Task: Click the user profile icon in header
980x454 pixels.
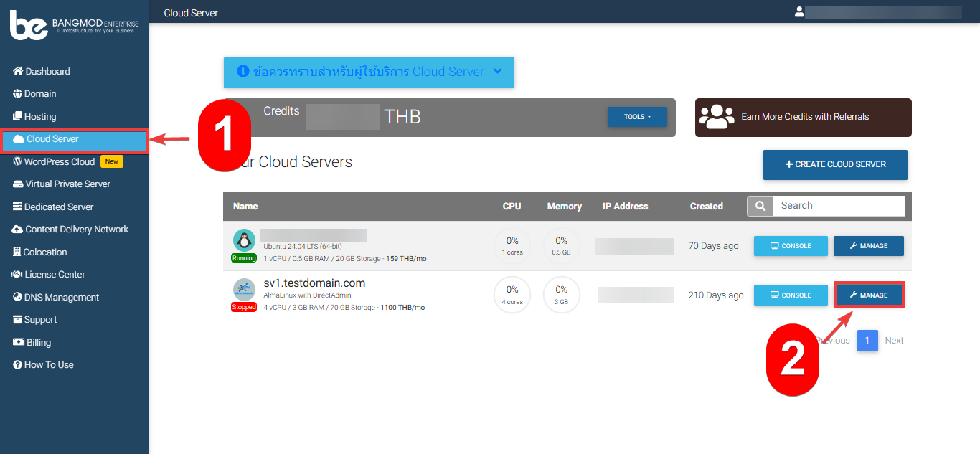Action: (x=799, y=12)
